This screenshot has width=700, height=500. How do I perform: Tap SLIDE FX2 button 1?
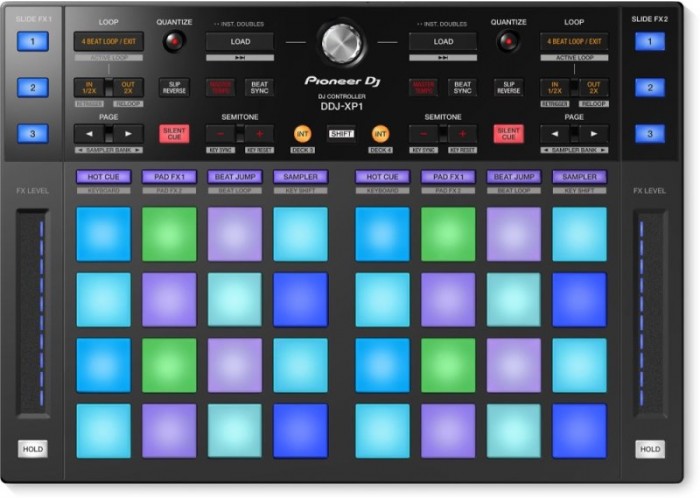(650, 42)
